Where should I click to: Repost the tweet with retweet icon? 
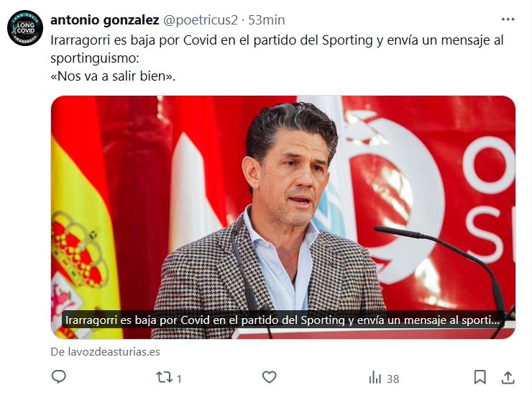click(164, 377)
